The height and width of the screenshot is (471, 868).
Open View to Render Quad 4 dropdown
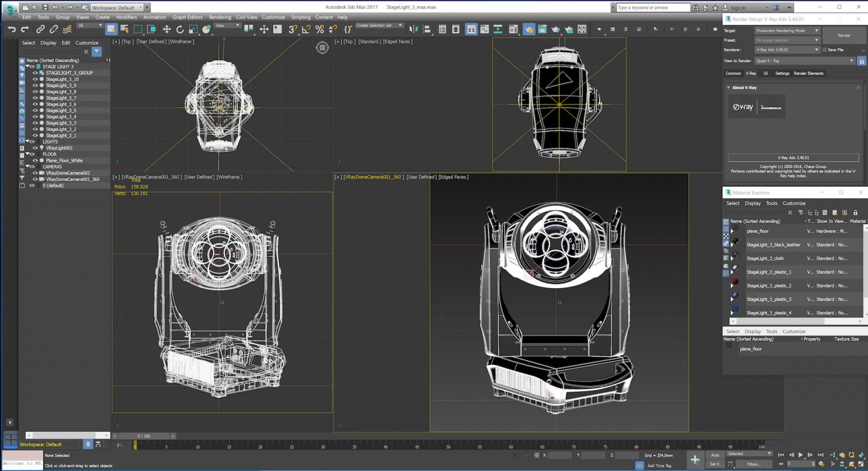click(x=804, y=61)
